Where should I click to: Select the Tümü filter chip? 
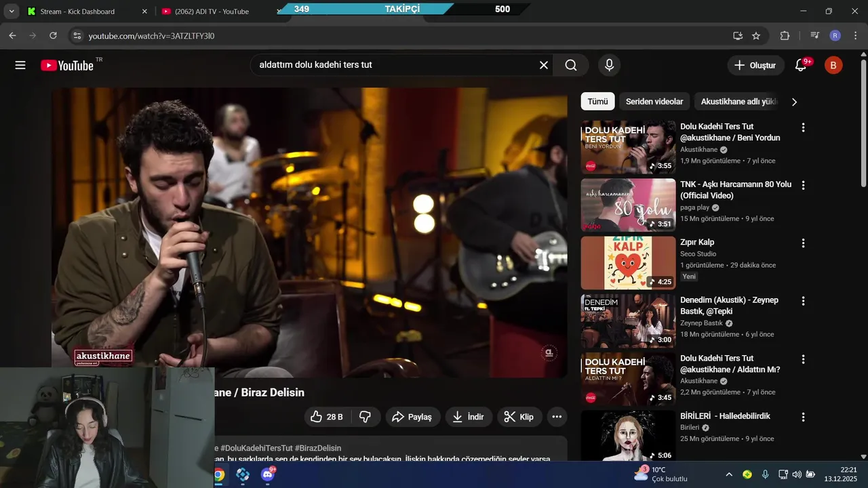coord(597,102)
